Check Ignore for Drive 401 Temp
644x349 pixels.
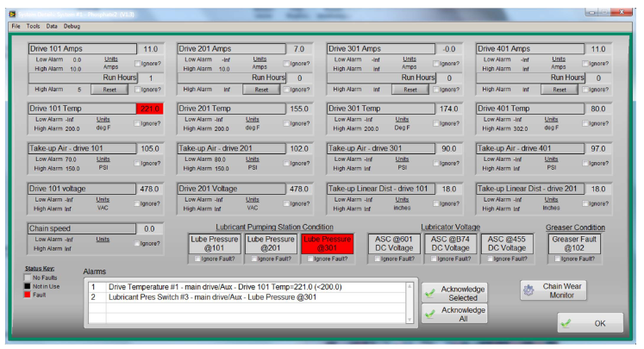tap(585, 123)
